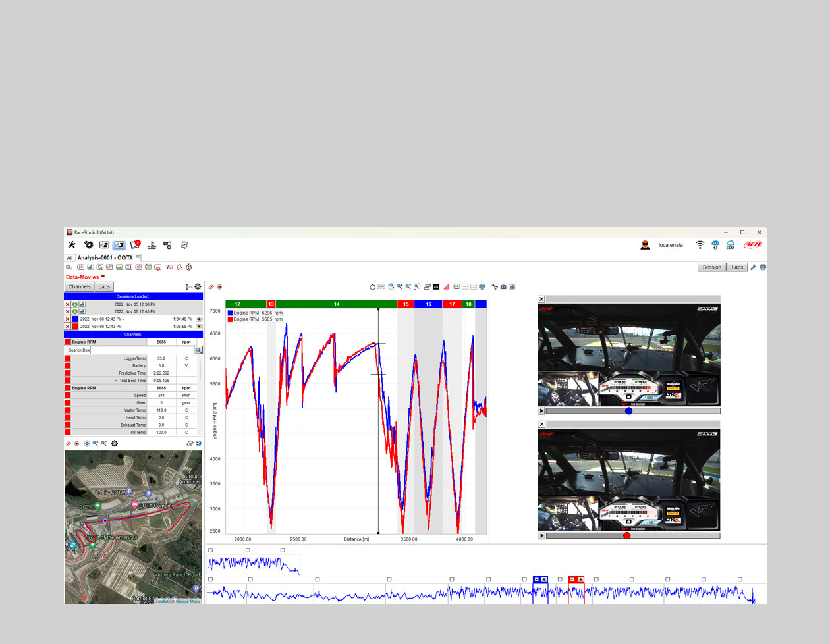Image resolution: width=830 pixels, height=644 pixels.
Task: Toggle visibility eye of 1:06:58 PM lap
Action: tap(199, 327)
